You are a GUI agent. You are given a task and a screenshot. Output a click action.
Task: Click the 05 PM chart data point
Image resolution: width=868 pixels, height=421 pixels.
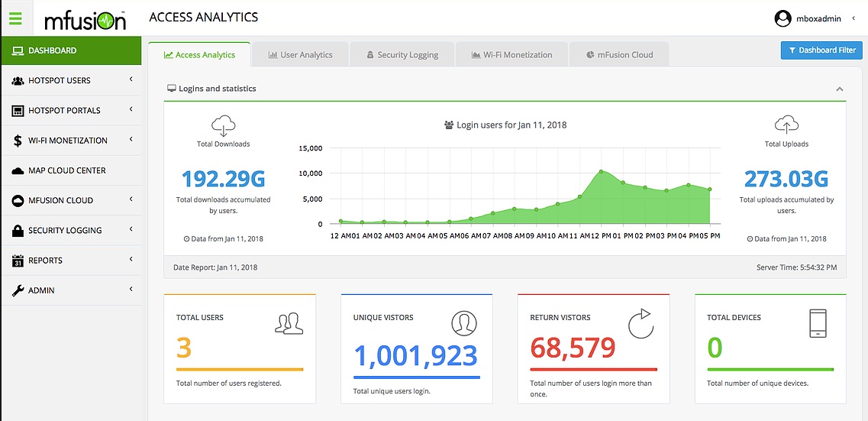pos(710,189)
